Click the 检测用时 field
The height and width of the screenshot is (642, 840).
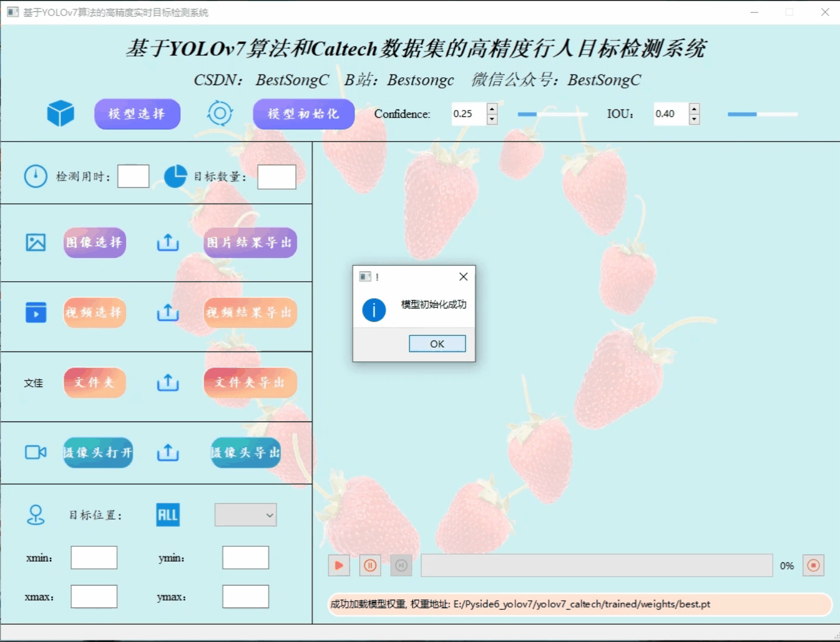[x=133, y=177]
